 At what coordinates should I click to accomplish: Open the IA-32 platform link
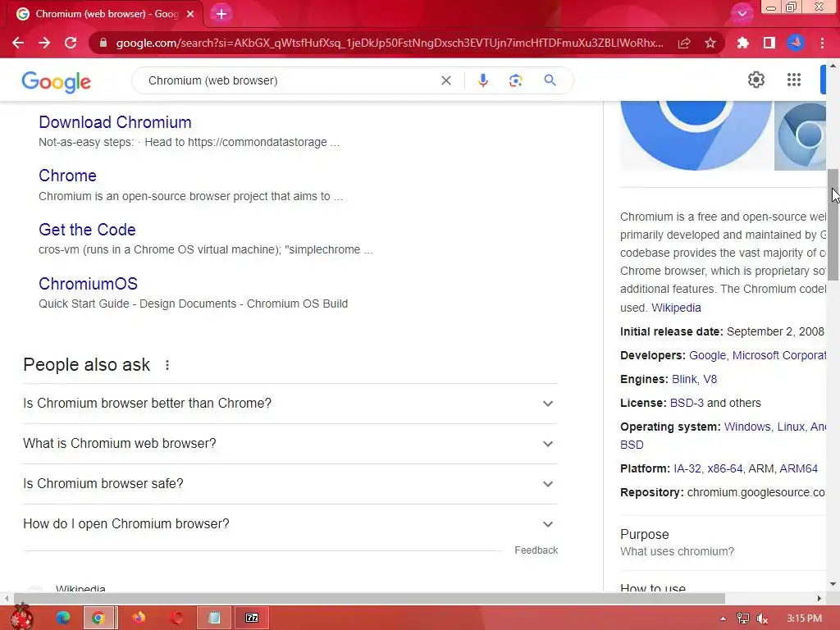pyautogui.click(x=687, y=468)
